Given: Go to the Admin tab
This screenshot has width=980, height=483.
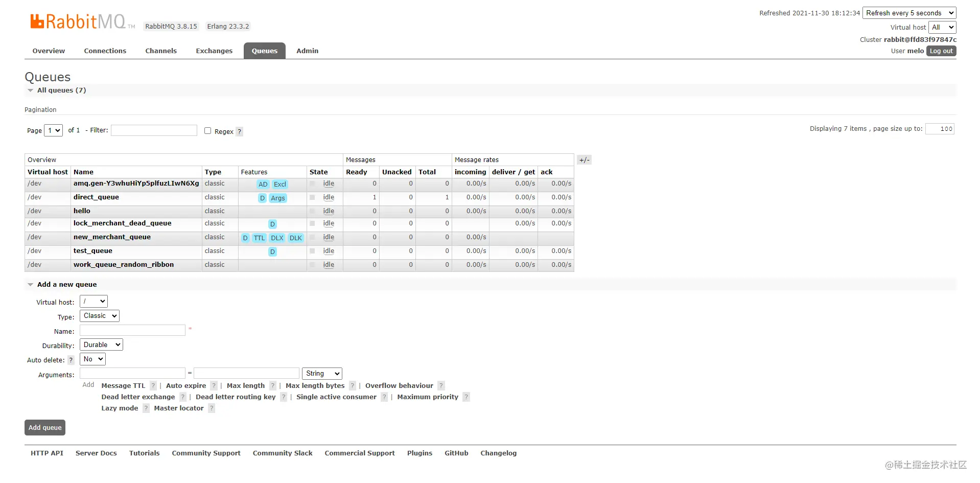Looking at the screenshot, I should click(x=307, y=51).
